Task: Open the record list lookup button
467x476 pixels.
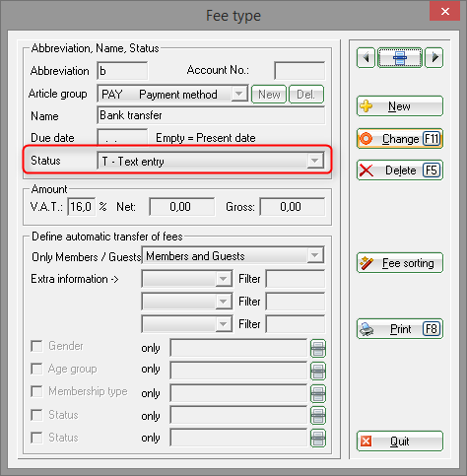Action: click(400, 58)
